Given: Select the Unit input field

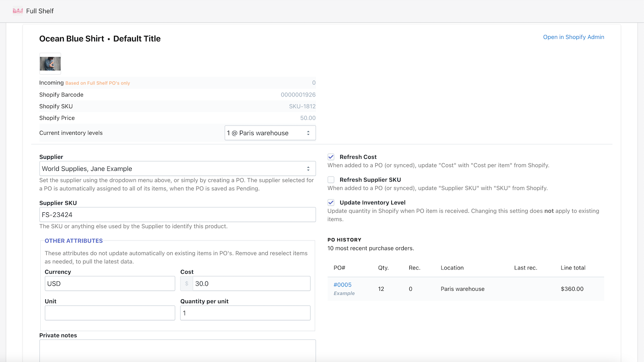Looking at the screenshot, I should tap(109, 313).
